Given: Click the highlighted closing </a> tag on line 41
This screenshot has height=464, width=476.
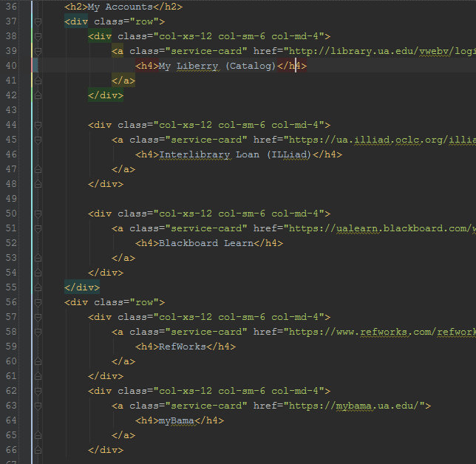Looking at the screenshot, I should tap(123, 81).
